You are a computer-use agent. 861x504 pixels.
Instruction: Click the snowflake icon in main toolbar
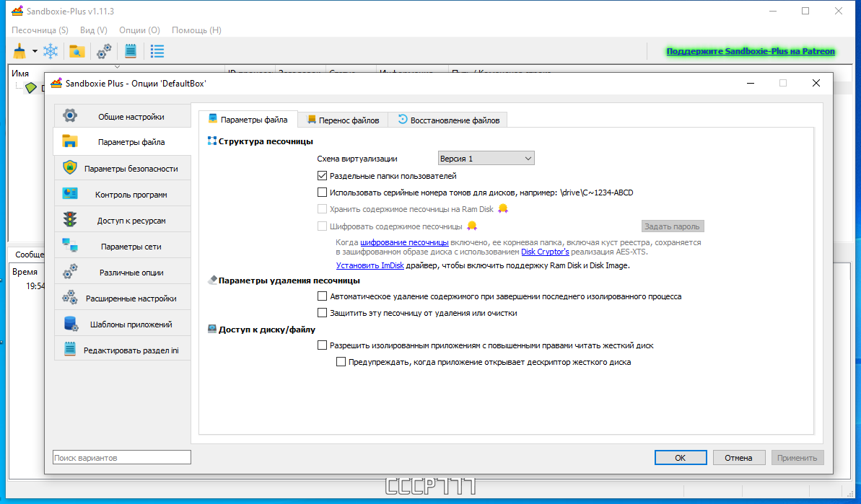pos(51,51)
